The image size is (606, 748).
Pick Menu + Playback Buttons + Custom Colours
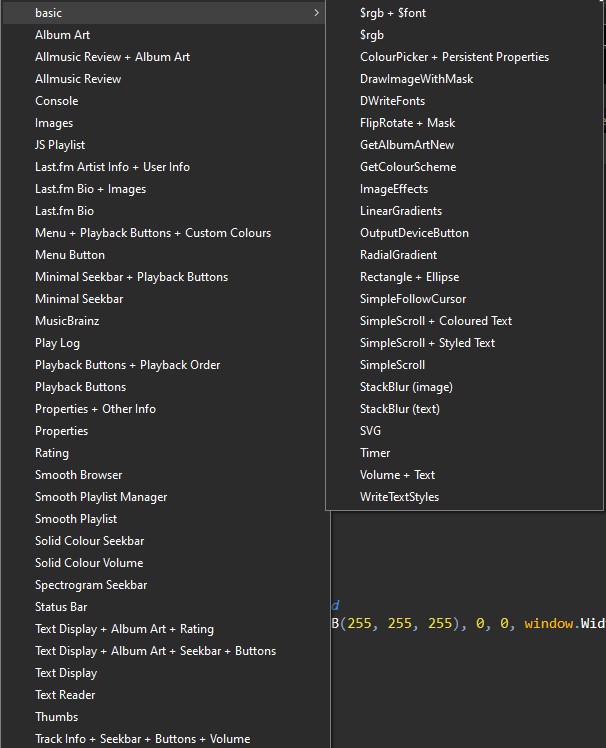[x=153, y=233]
